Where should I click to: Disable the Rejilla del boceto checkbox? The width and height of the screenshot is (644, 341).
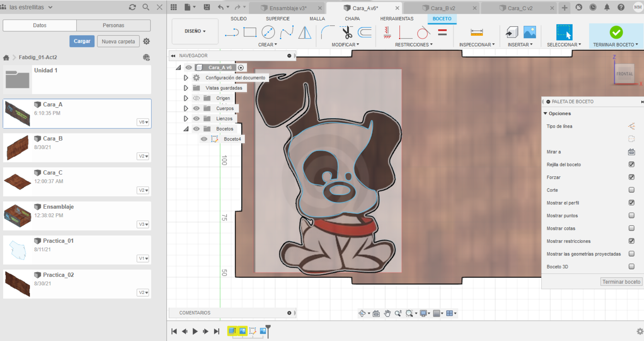click(x=631, y=164)
